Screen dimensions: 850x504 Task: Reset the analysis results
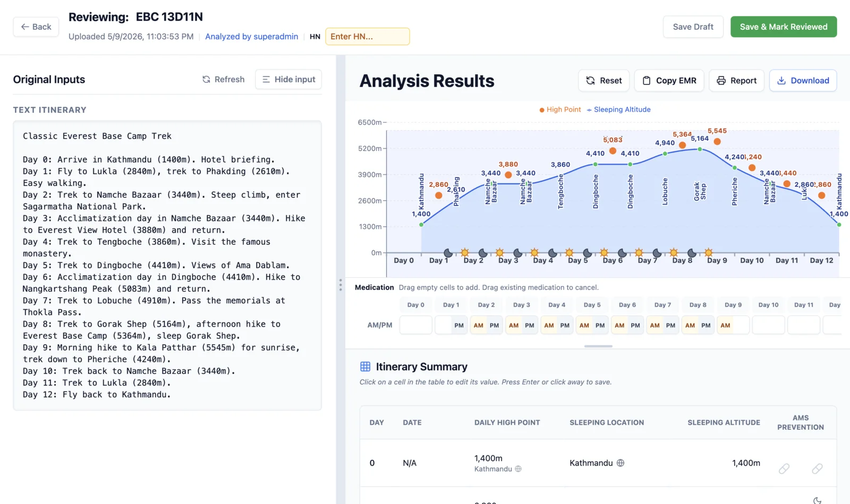point(603,80)
